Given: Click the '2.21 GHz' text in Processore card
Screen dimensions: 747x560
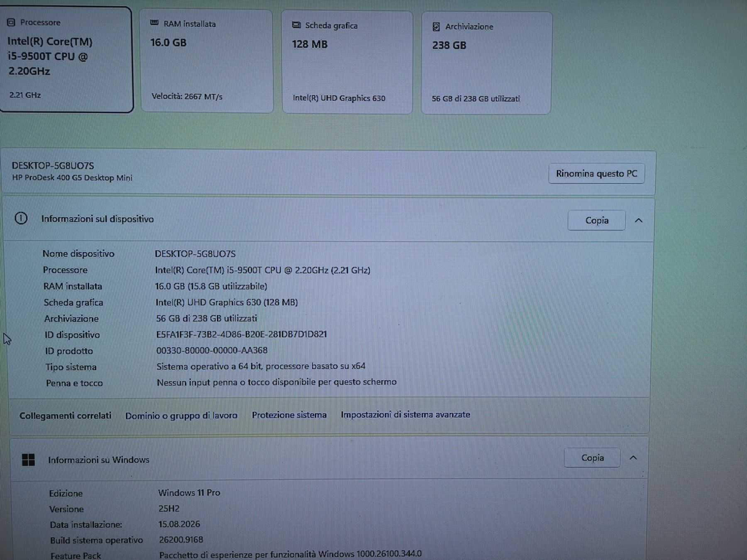Looking at the screenshot, I should tap(25, 95).
